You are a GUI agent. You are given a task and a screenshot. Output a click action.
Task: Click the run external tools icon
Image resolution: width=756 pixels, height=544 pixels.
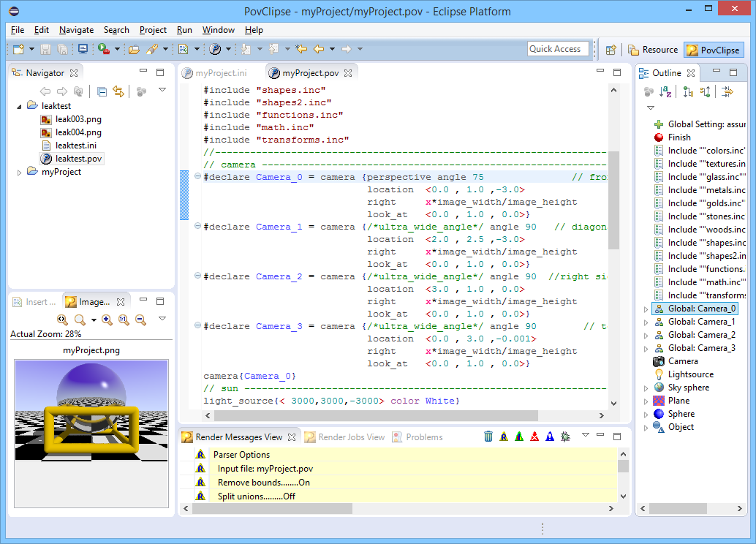103,49
